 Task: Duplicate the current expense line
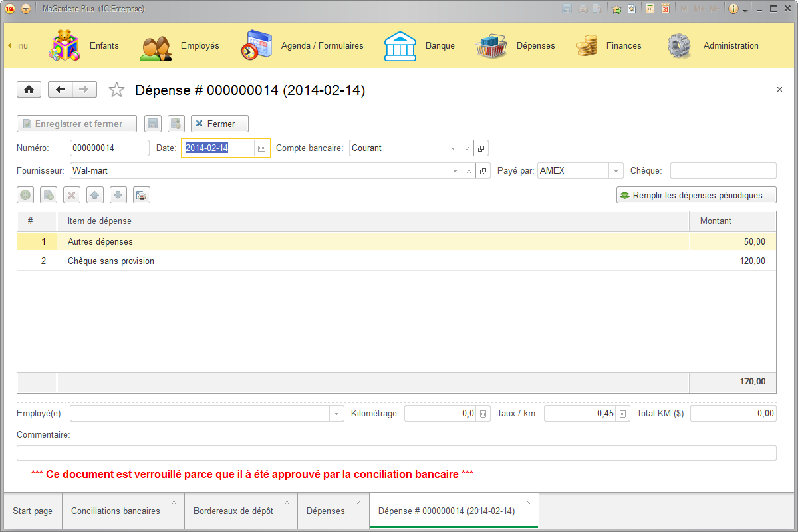pyautogui.click(x=48, y=195)
